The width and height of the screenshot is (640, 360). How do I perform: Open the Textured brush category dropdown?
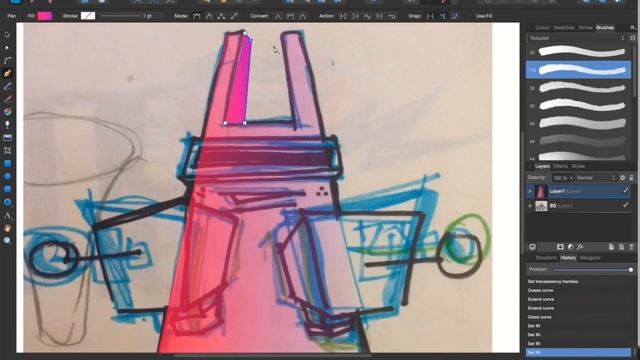[577, 38]
